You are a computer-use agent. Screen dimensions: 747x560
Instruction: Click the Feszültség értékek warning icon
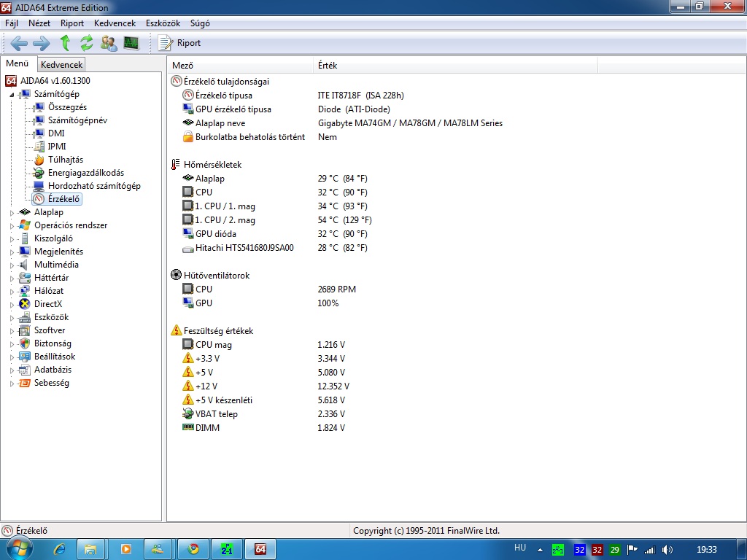tap(177, 330)
